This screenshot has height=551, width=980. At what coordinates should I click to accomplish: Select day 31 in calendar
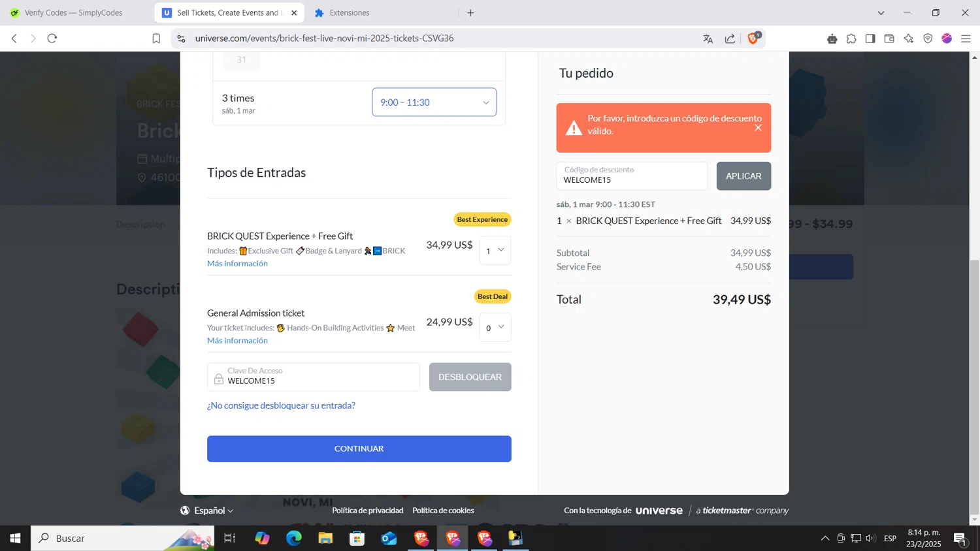click(241, 60)
